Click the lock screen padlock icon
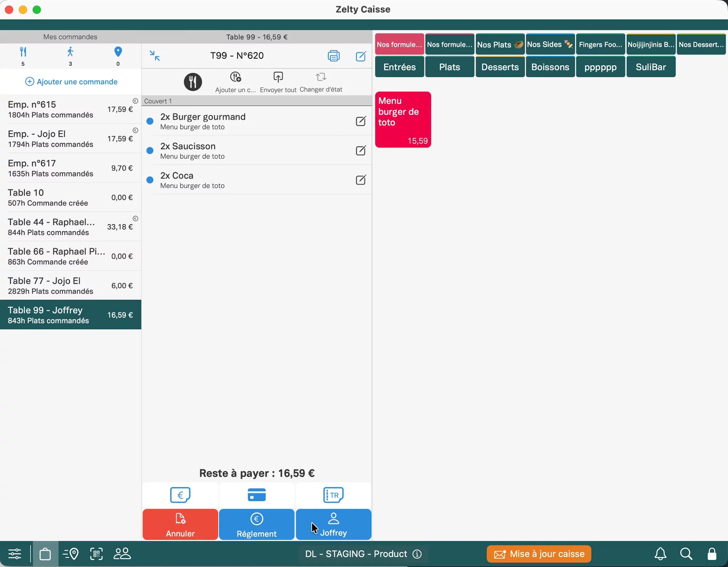Viewport: 728px width, 567px height. click(712, 554)
